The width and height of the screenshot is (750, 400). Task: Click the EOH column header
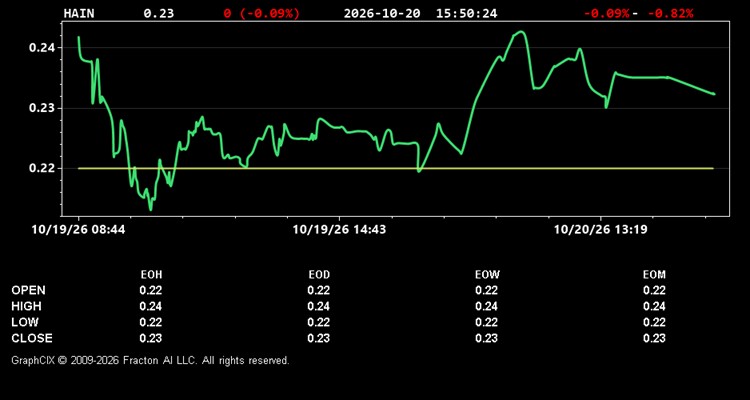point(151,275)
